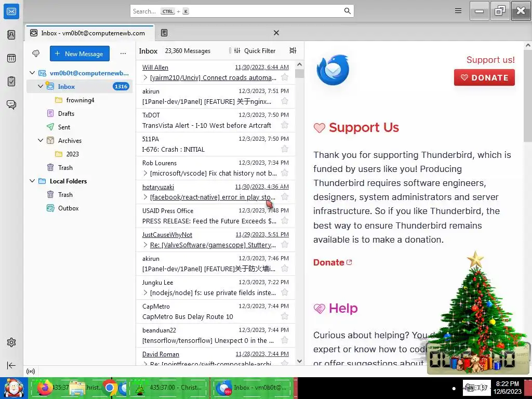Open the Mail space icon
This screenshot has height=399, width=532.
pyautogui.click(x=11, y=11)
